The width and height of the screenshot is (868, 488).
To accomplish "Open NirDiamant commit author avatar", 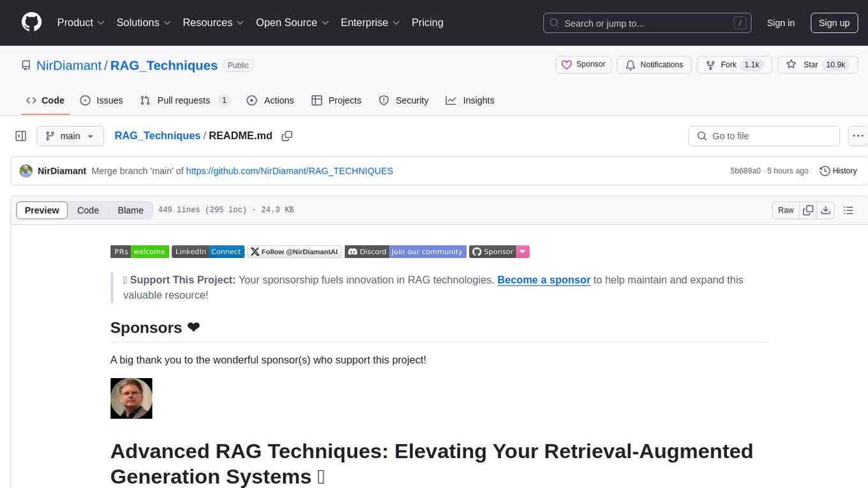I will click(x=26, y=171).
